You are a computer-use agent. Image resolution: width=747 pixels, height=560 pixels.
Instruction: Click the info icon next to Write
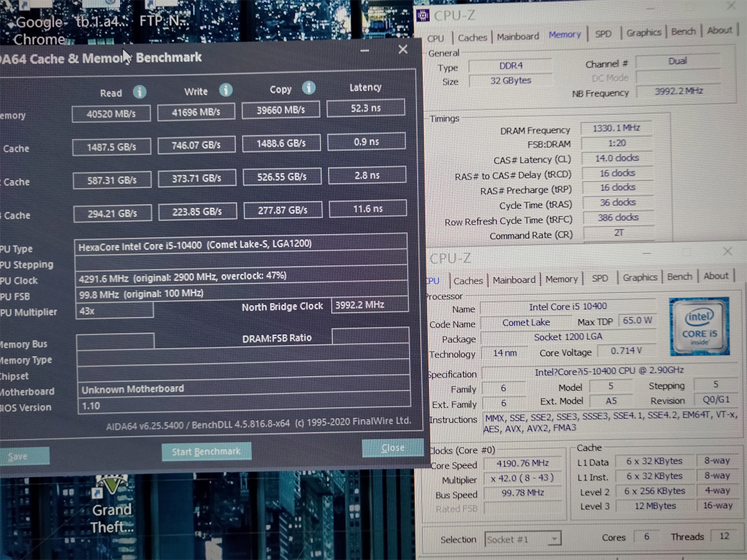[225, 90]
